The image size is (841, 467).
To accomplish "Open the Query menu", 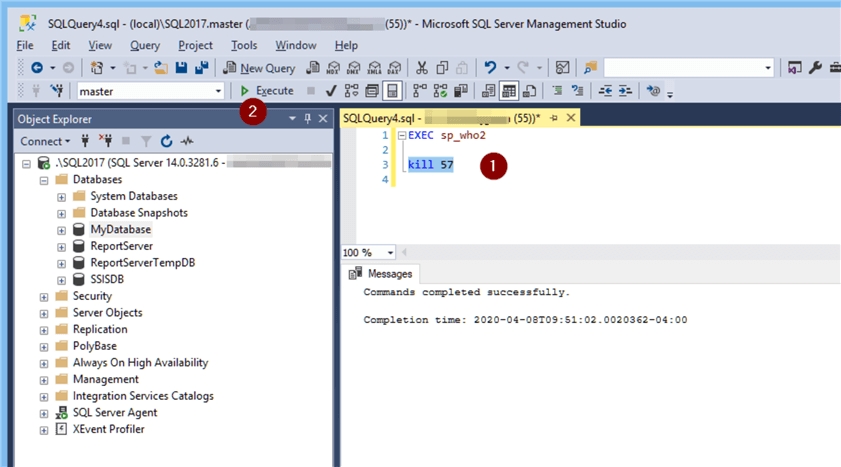I will [145, 45].
